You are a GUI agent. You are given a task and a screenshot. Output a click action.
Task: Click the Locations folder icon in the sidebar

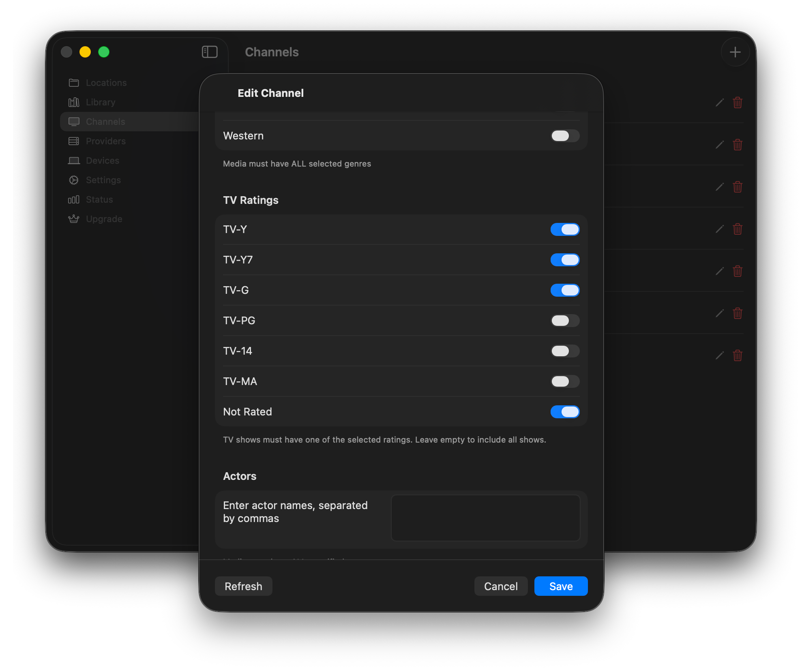tap(74, 83)
